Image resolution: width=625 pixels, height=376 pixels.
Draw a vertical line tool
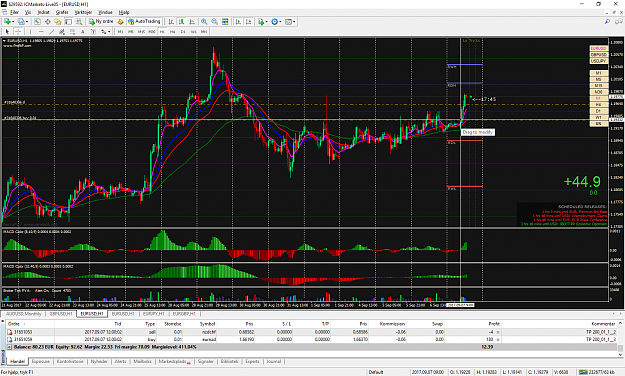click(x=30, y=31)
